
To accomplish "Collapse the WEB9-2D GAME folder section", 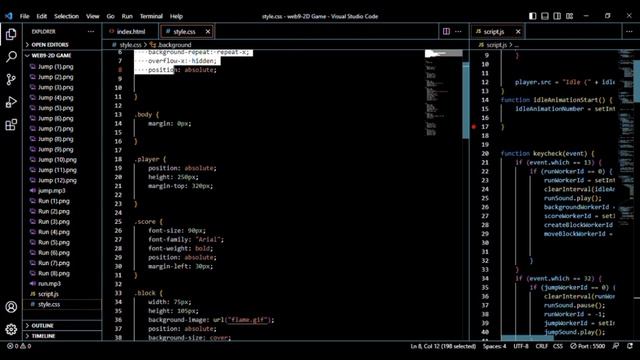I will 62,56.
